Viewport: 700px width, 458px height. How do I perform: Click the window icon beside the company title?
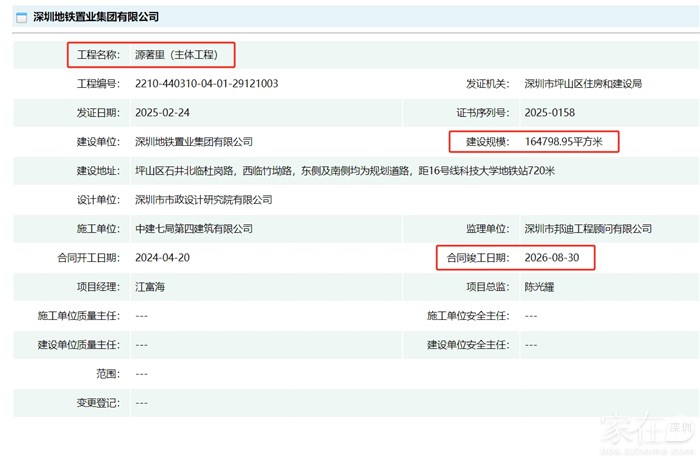[x=21, y=17]
